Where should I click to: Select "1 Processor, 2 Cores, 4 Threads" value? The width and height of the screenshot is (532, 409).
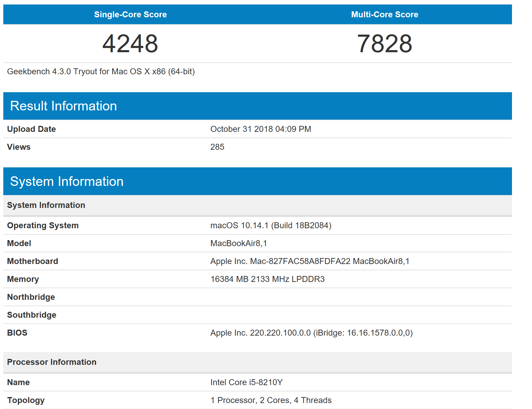[271, 400]
